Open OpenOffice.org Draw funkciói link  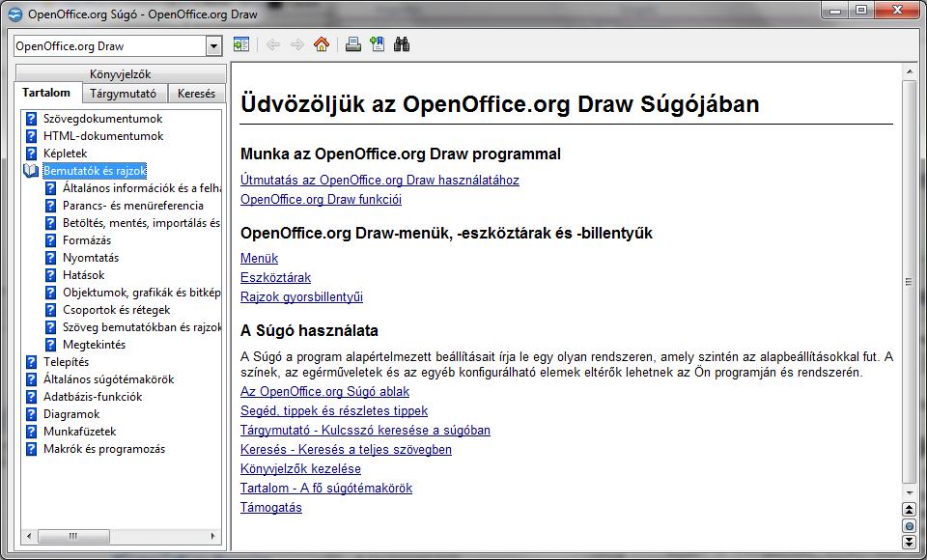(x=321, y=199)
